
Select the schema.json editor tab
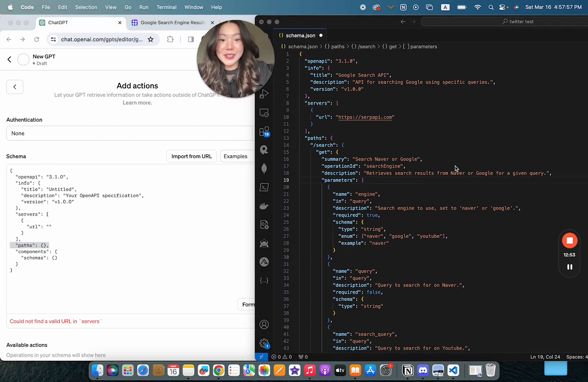[x=300, y=35]
